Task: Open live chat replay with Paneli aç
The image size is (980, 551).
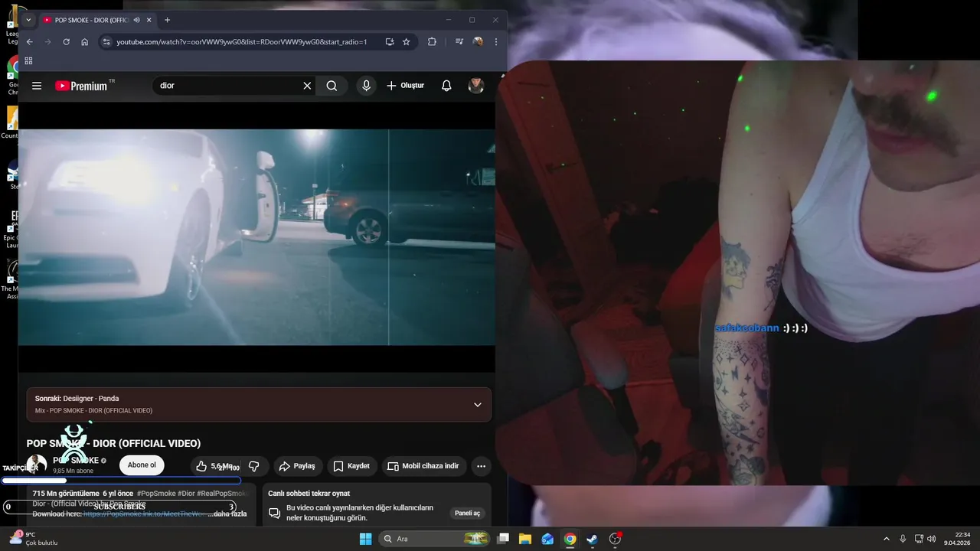Action: [467, 513]
